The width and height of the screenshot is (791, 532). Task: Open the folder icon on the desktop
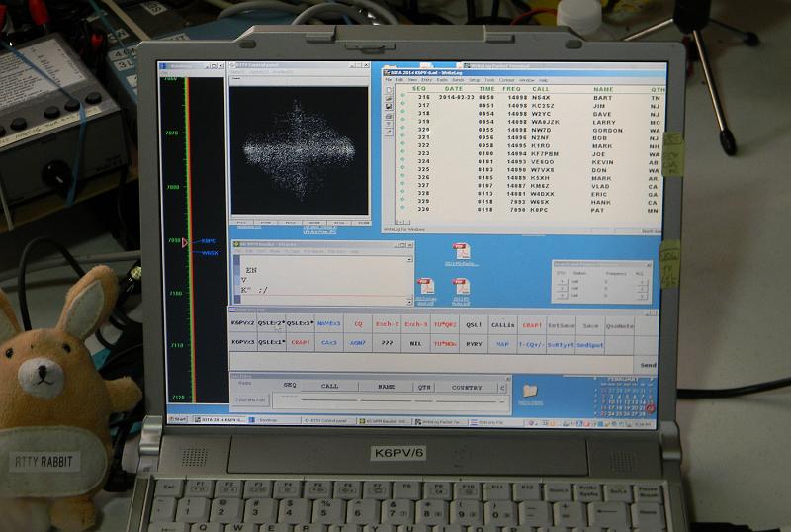click(530, 391)
